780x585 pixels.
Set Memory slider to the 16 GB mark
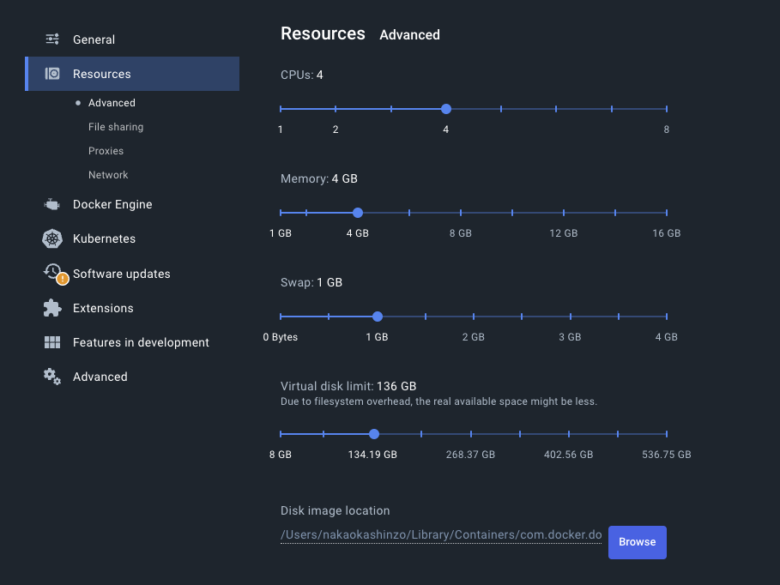pyautogui.click(x=667, y=213)
